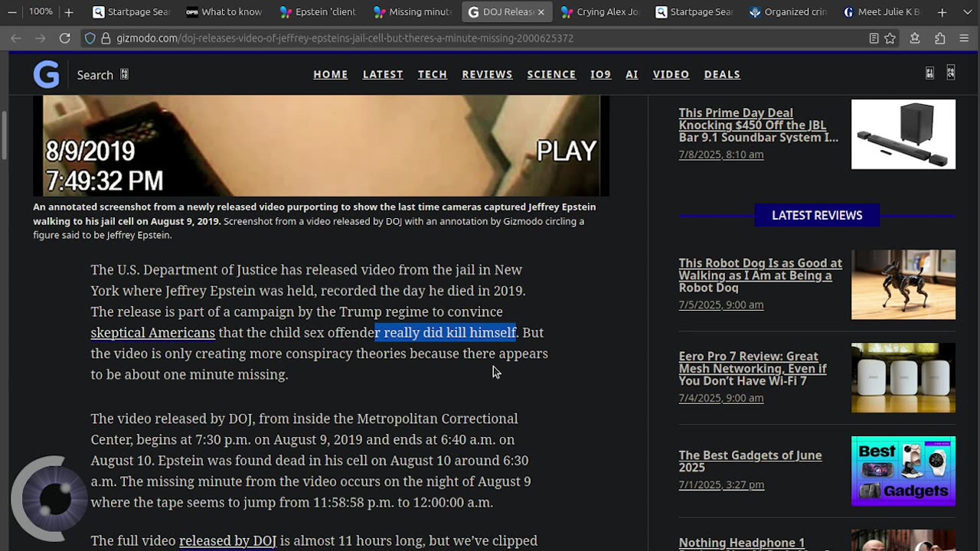This screenshot has width=980, height=551.
Task: Click the last icon at header right
Action: point(951,73)
